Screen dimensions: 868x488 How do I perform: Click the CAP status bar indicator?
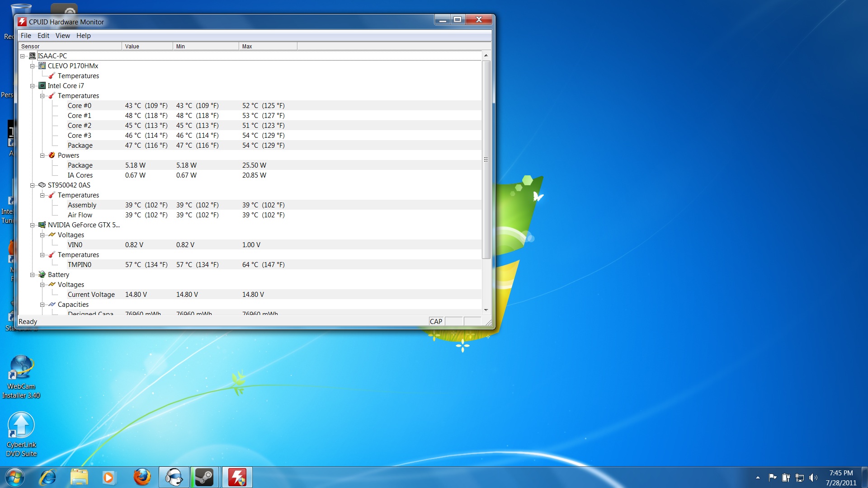coord(436,322)
